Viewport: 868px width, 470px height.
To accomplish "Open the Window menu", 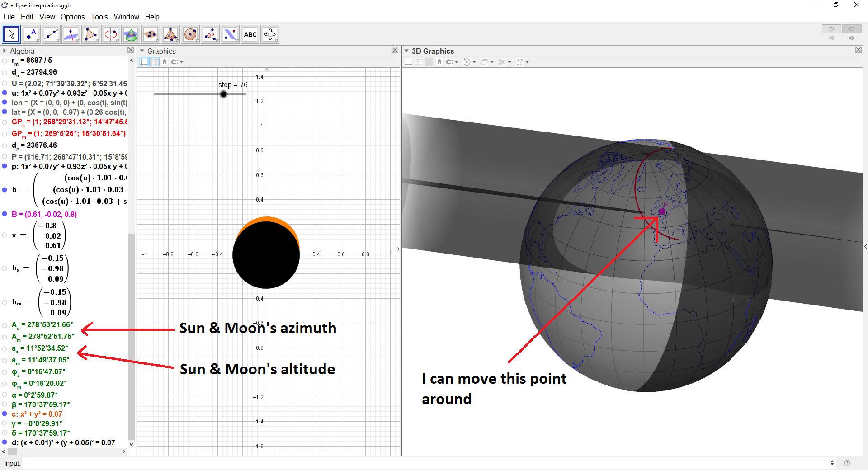I will [127, 17].
